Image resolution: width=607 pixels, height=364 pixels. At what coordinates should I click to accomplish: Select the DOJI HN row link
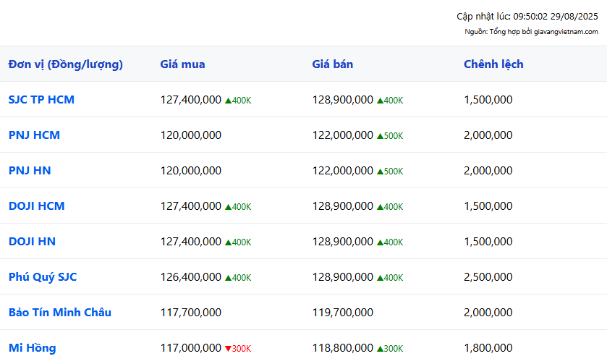(x=32, y=241)
